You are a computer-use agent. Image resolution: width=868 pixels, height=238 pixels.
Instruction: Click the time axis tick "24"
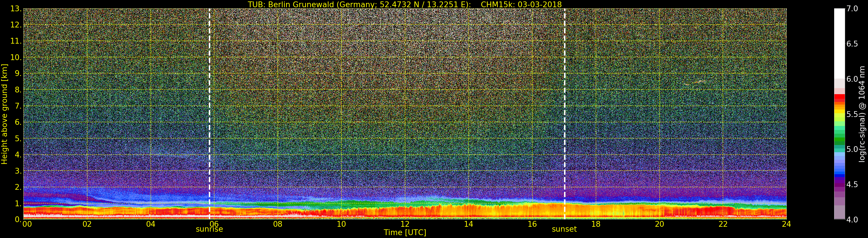point(786,224)
